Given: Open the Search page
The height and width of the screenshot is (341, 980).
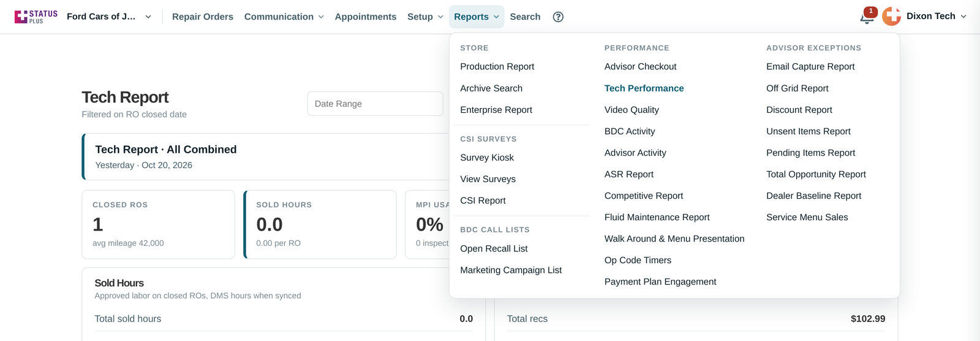Looking at the screenshot, I should 525,17.
